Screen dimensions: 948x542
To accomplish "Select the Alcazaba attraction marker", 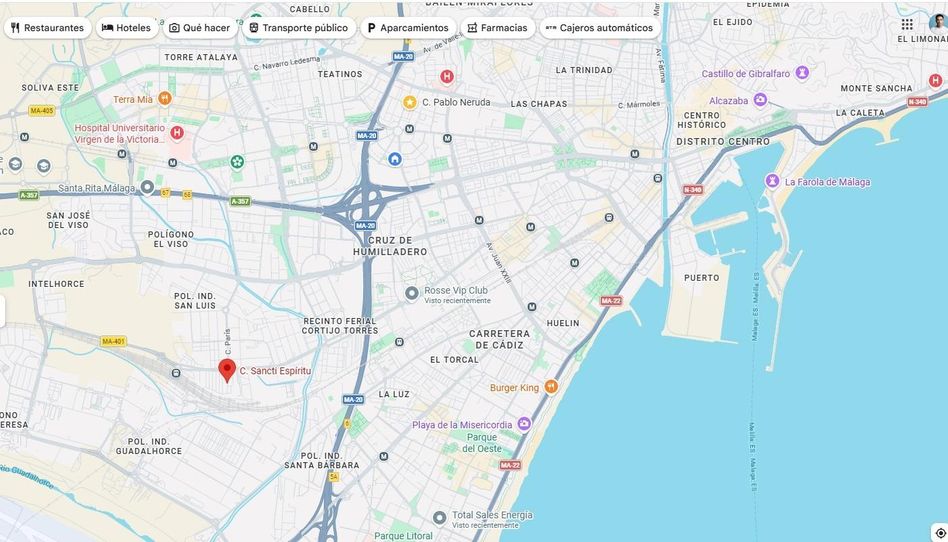I will point(761,100).
